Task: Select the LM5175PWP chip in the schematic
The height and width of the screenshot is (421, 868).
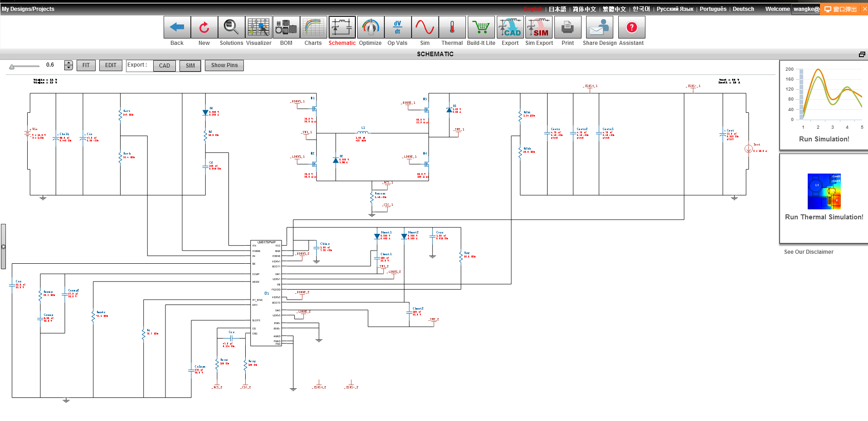Action: 266,293
